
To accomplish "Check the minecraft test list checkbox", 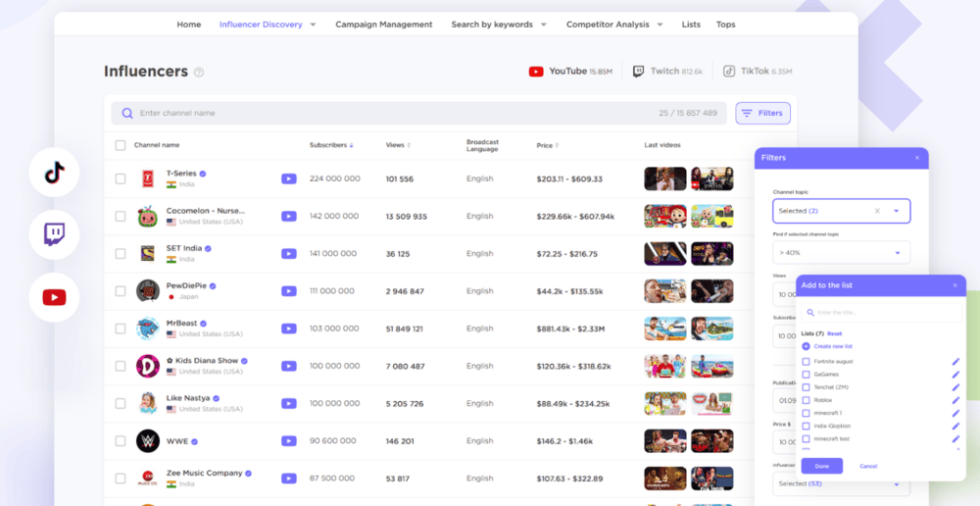I will point(806,439).
